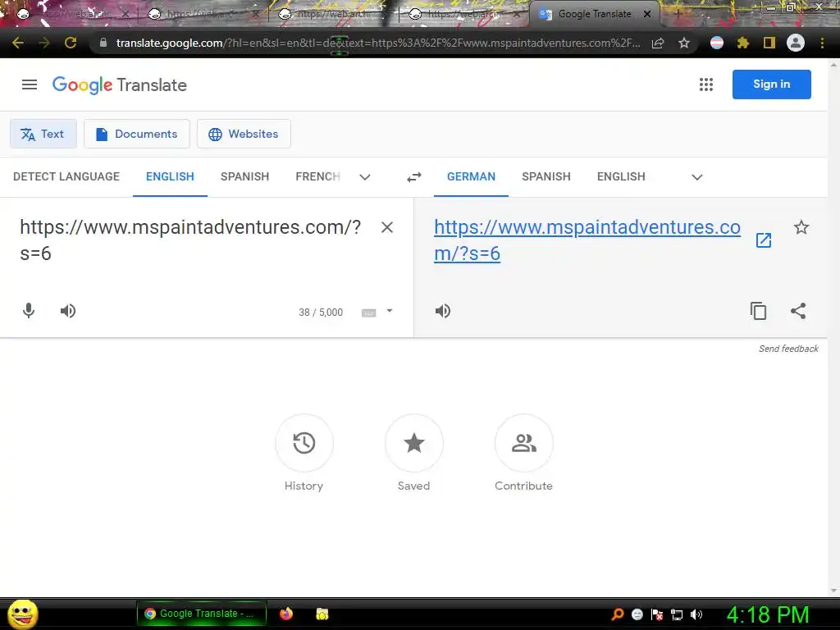The image size is (840, 630).
Task: Click the volume speaker tray icon
Action: tap(696, 614)
